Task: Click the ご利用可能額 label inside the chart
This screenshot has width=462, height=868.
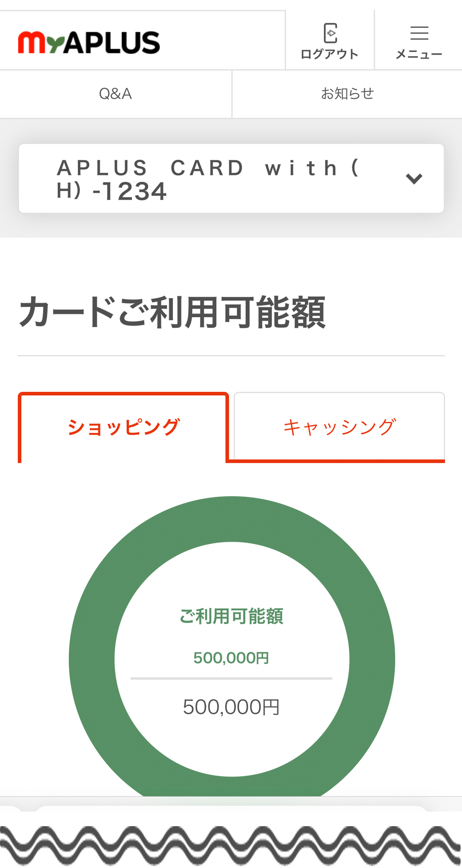Action: coord(231,616)
